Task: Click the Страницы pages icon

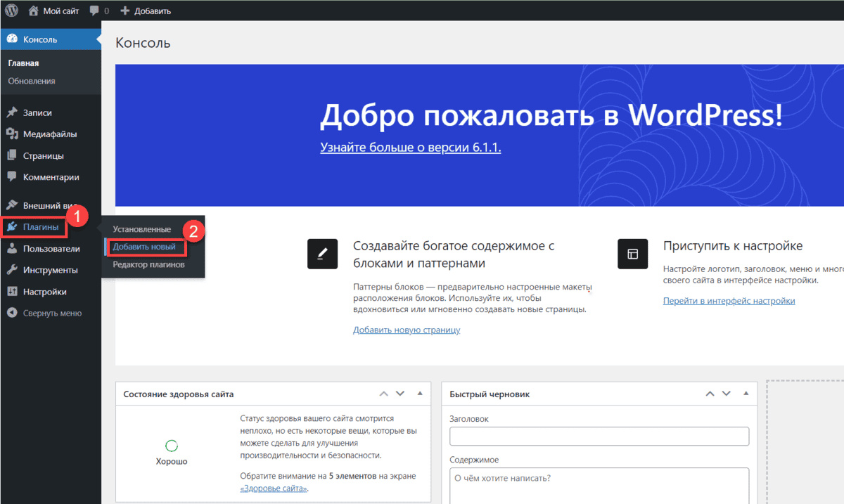Action: tap(12, 155)
